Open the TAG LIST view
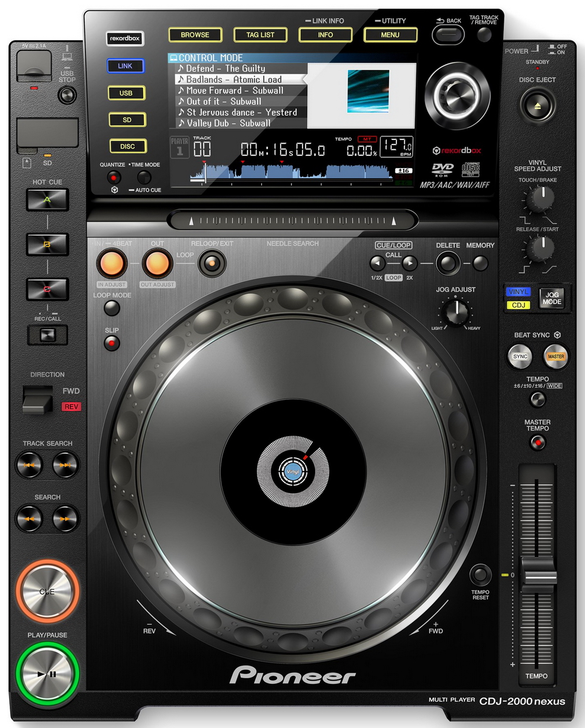This screenshot has width=585, height=728. point(260,35)
